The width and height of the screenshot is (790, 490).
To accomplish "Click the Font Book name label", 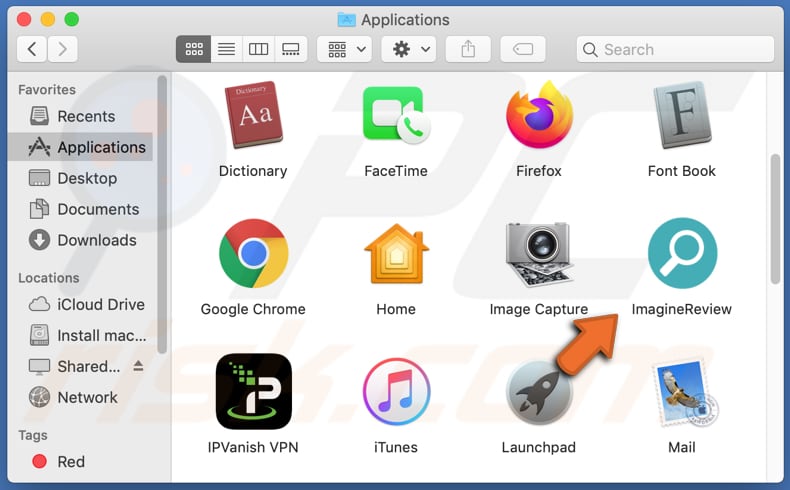I will (x=682, y=171).
